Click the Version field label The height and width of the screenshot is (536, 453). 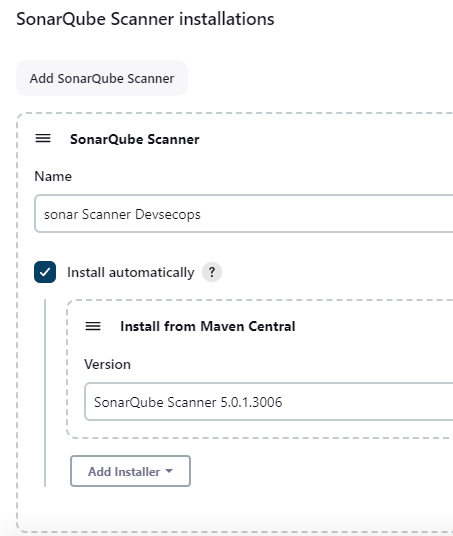tap(107, 364)
